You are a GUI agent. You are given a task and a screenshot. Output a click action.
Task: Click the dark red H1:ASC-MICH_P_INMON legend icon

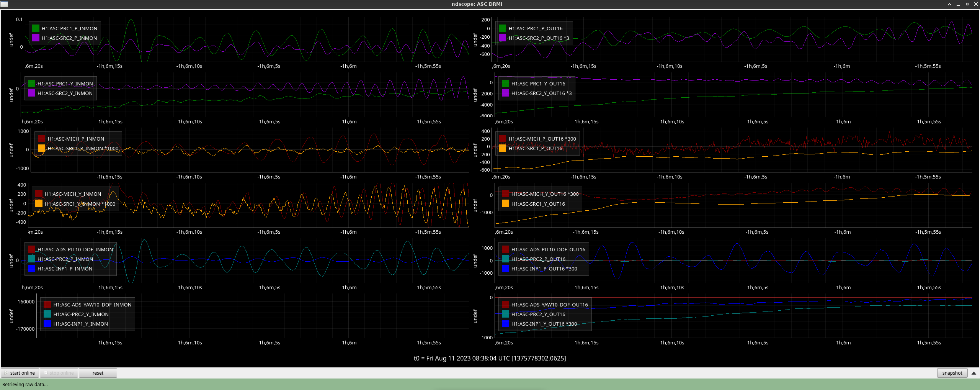[42, 139]
